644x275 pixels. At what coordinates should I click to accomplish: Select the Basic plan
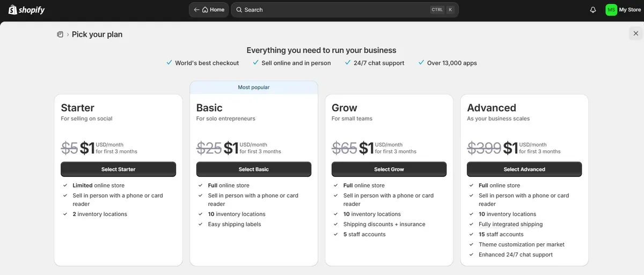pyautogui.click(x=254, y=169)
